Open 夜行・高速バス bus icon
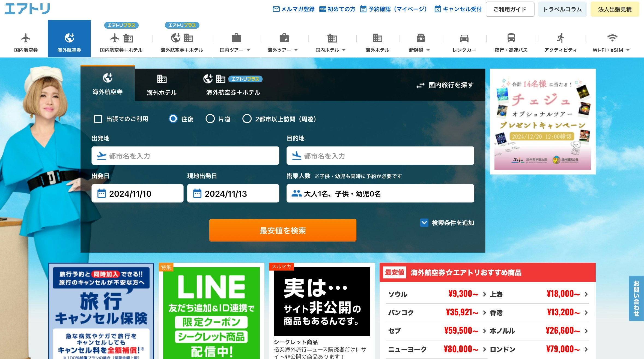Screen dimensions: 644x359 click(511, 38)
